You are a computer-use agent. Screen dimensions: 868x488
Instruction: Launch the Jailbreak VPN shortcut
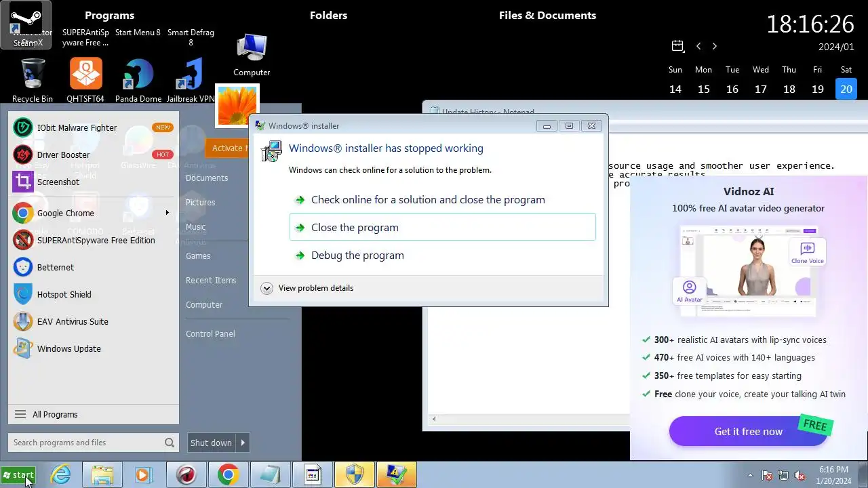[x=191, y=80]
